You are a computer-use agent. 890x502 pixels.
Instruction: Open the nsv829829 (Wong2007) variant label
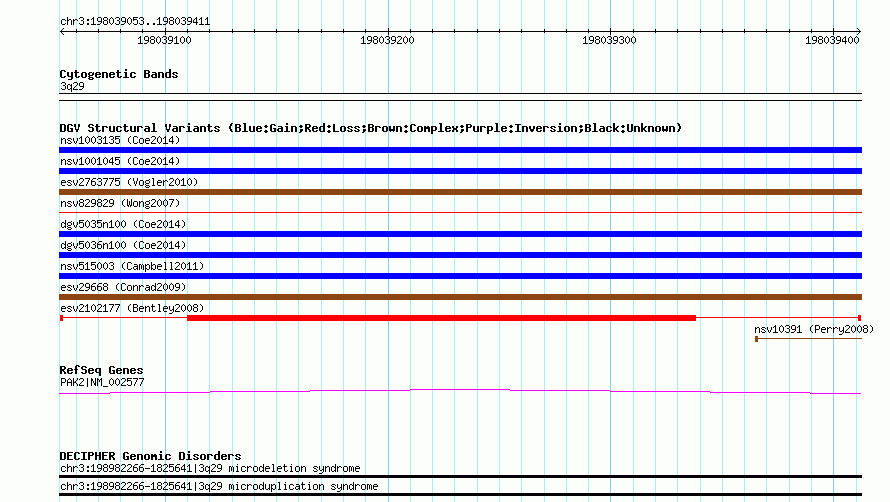click(x=120, y=203)
